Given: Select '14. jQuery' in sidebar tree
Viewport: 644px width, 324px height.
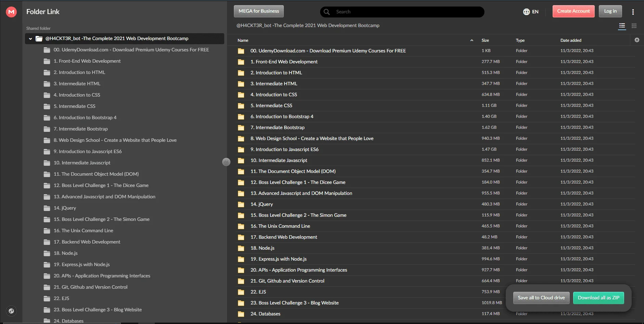Looking at the screenshot, I should click(65, 208).
